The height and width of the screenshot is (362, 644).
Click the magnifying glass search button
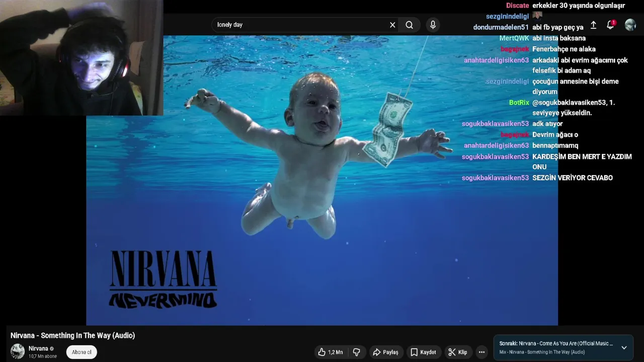pyautogui.click(x=409, y=25)
